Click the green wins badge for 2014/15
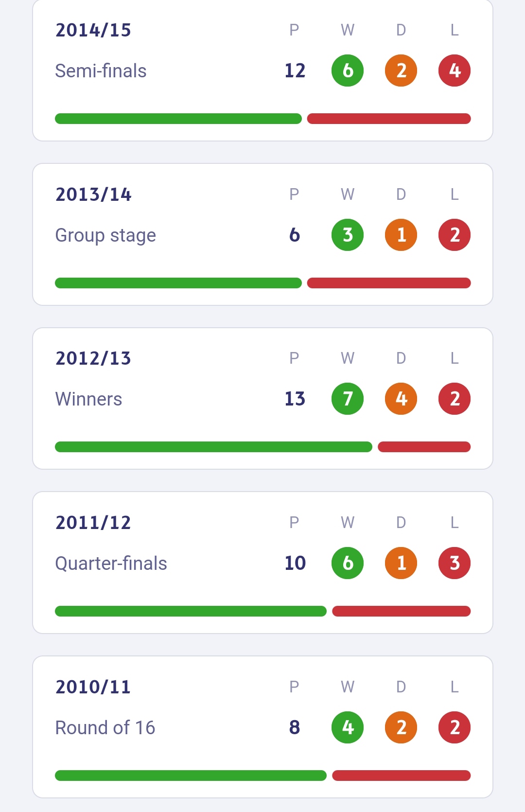This screenshot has height=812, width=525. 348,71
